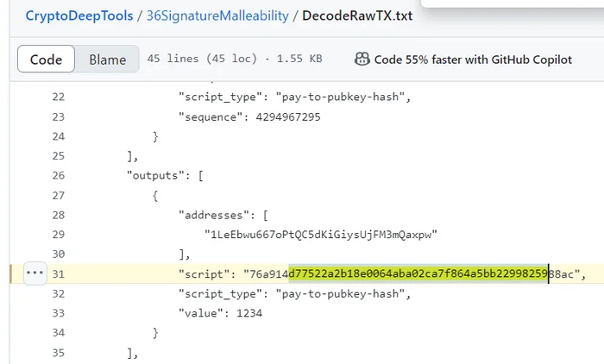Select line number 27
The image size is (604, 364).
59,195
